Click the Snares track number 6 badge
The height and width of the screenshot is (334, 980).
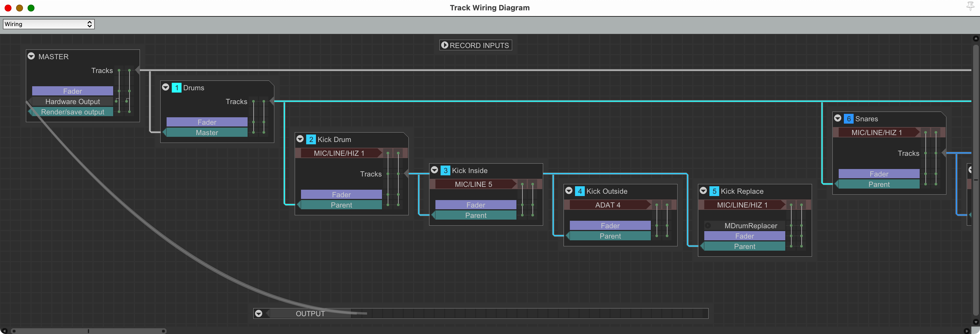pos(848,119)
